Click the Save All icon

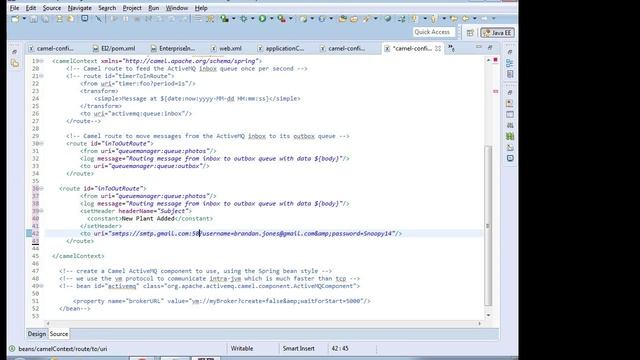[45, 19]
